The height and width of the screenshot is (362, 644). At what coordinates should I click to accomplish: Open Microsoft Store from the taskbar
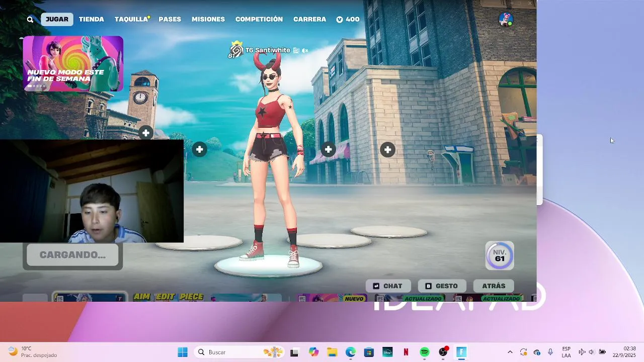369,352
